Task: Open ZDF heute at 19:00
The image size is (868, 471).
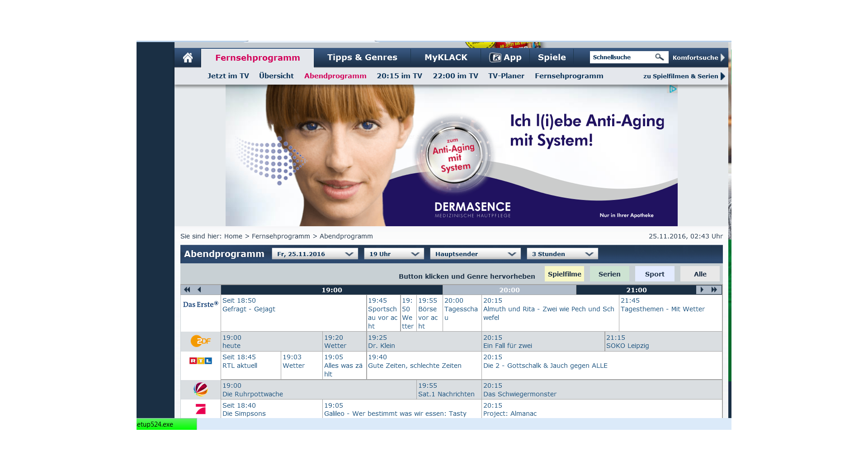Action: pyautogui.click(x=272, y=342)
